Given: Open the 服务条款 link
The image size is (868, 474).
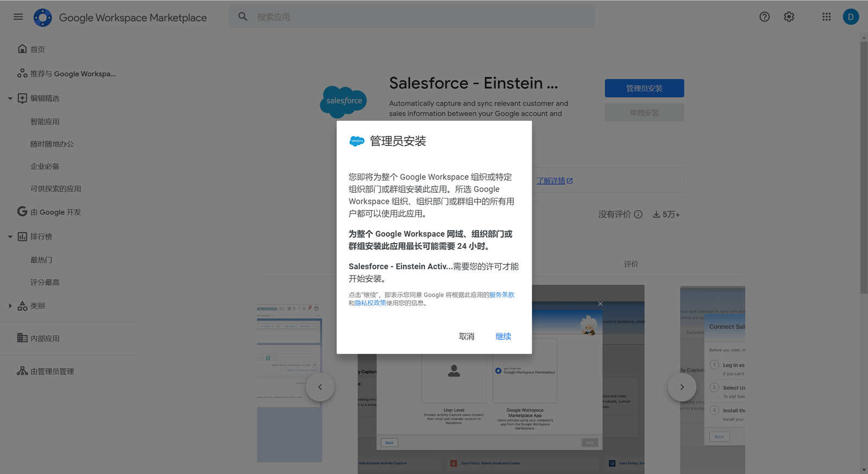Looking at the screenshot, I should [x=502, y=295].
